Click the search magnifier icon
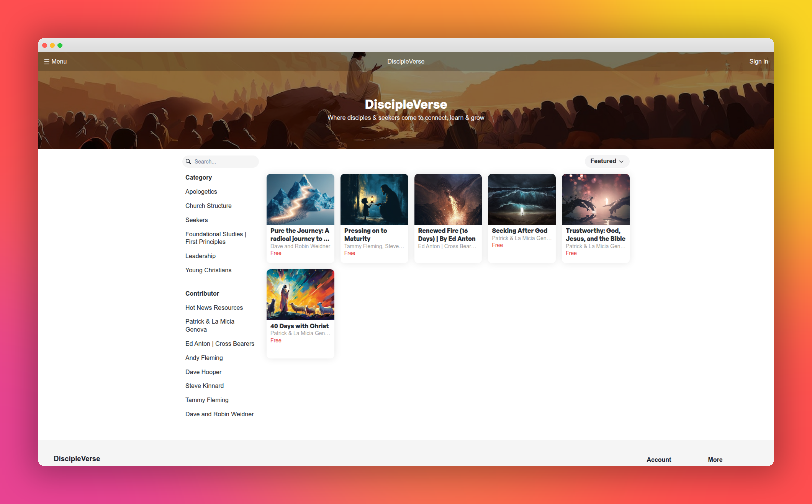The width and height of the screenshot is (812, 504). 188,162
